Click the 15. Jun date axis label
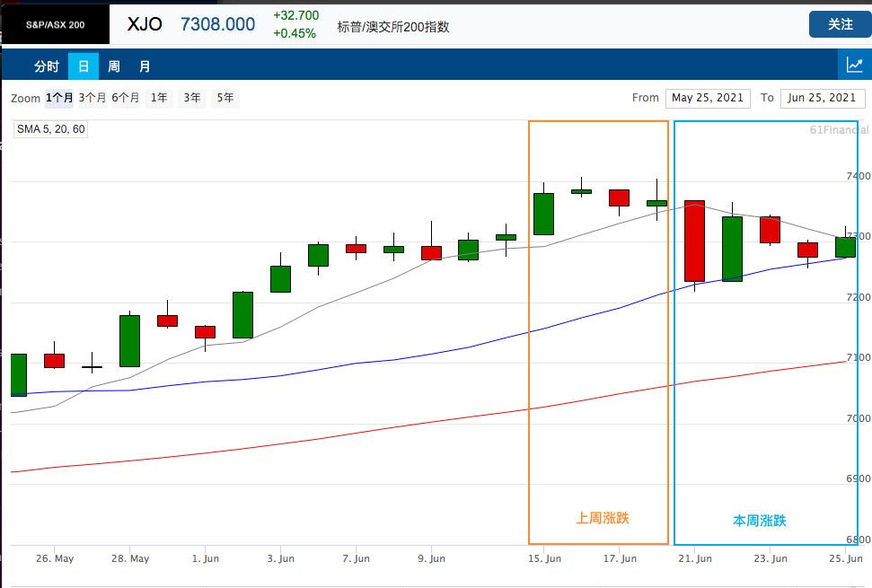 (x=544, y=558)
